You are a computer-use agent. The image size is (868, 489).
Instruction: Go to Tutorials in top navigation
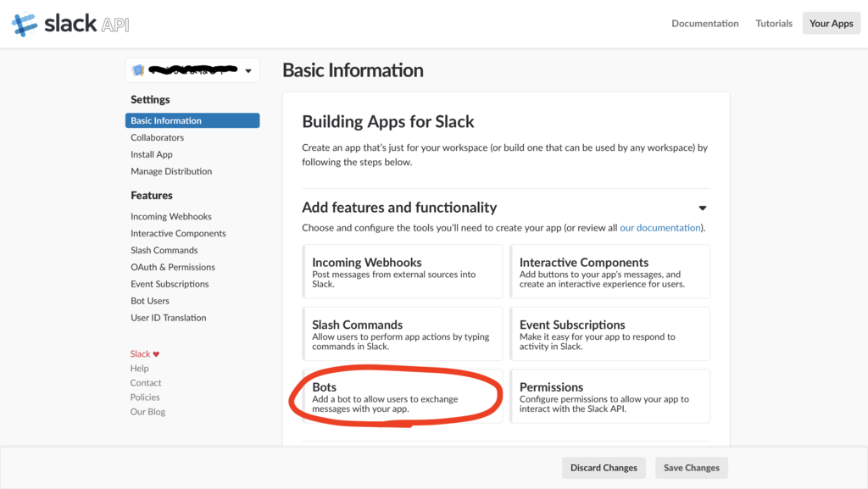pos(774,24)
